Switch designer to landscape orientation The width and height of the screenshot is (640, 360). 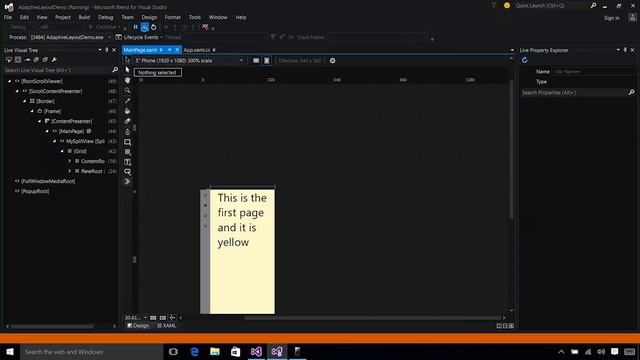(256, 61)
